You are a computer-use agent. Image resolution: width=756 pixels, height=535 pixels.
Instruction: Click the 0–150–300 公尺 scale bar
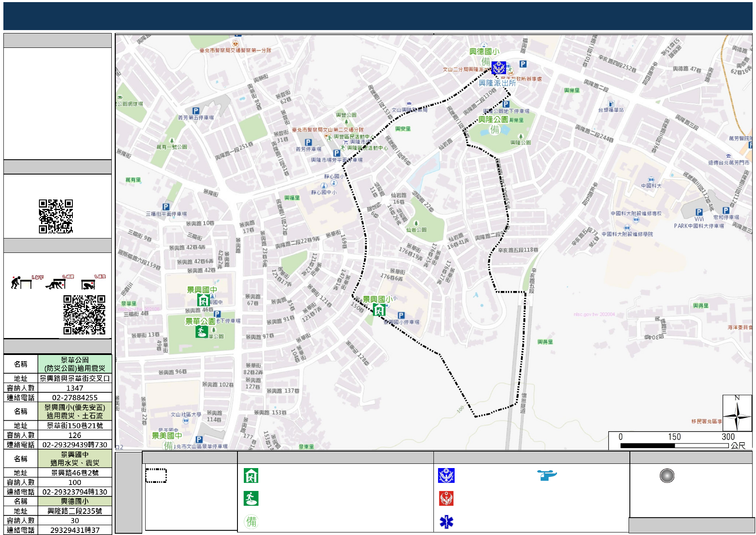click(x=680, y=441)
